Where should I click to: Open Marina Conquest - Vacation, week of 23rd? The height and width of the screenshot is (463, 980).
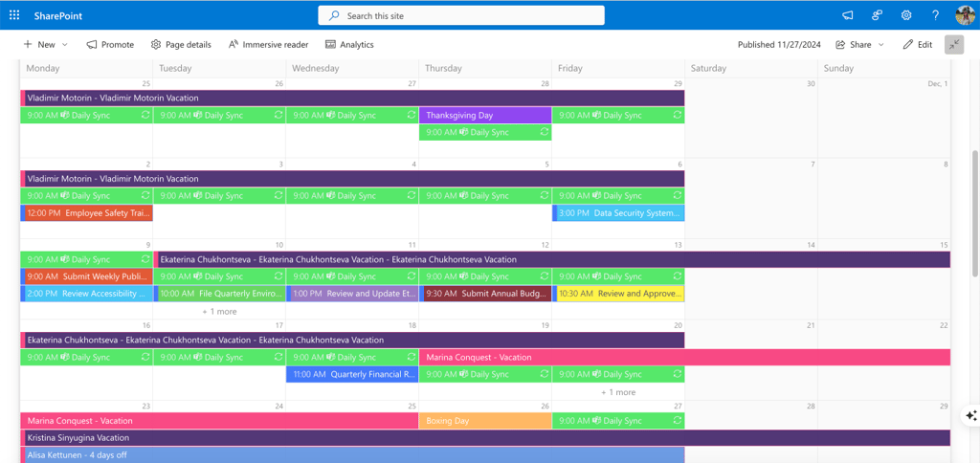click(219, 421)
